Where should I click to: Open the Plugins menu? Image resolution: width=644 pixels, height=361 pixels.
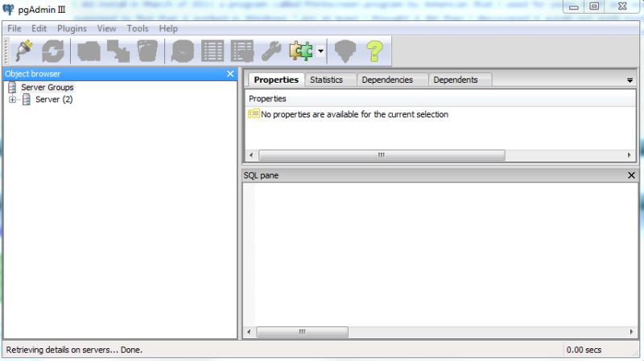(72, 28)
